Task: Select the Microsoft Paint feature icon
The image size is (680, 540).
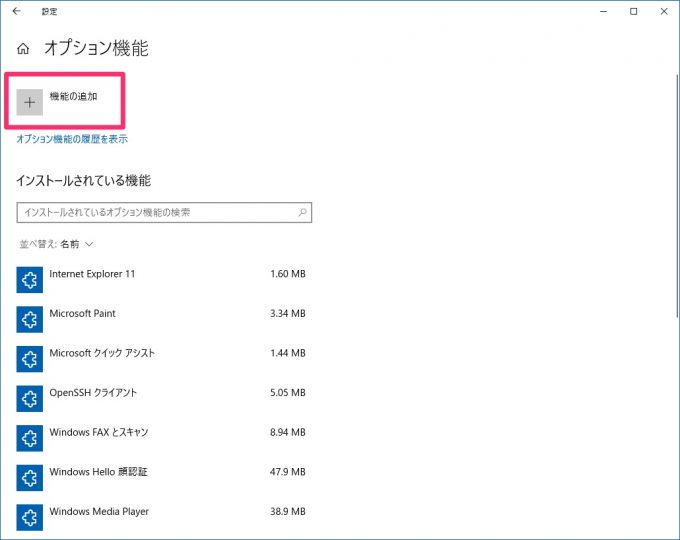Action: [29, 319]
